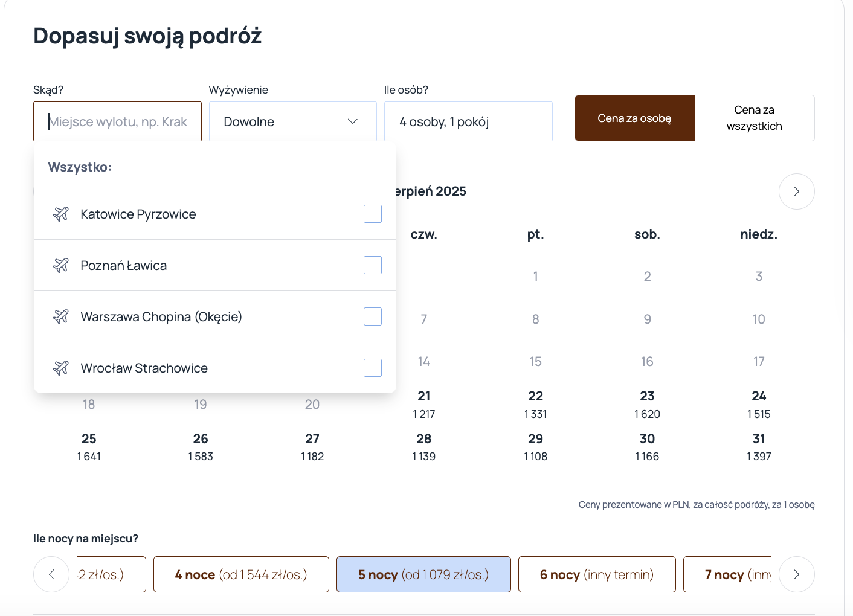The height and width of the screenshot is (616, 853).
Task: Click the 'Wszystko:' list heading
Action: coord(80,167)
